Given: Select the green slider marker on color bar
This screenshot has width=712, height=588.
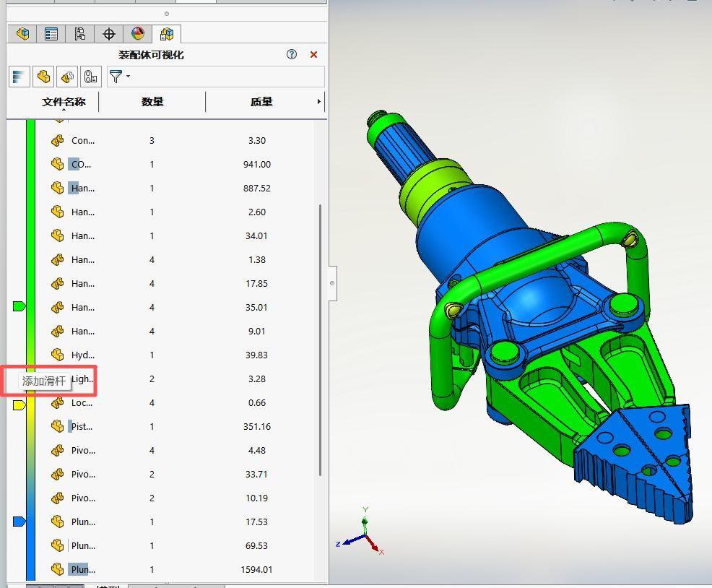Looking at the screenshot, I should click(x=19, y=306).
